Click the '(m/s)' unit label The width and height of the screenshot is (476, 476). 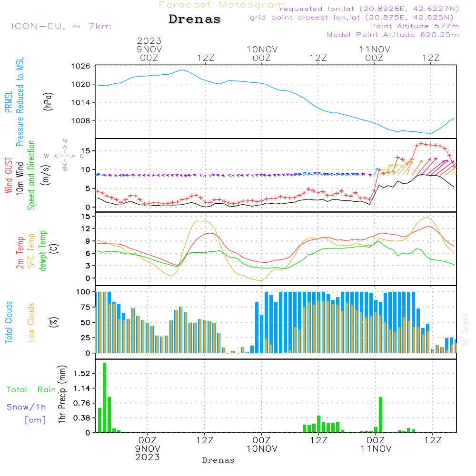46,175
